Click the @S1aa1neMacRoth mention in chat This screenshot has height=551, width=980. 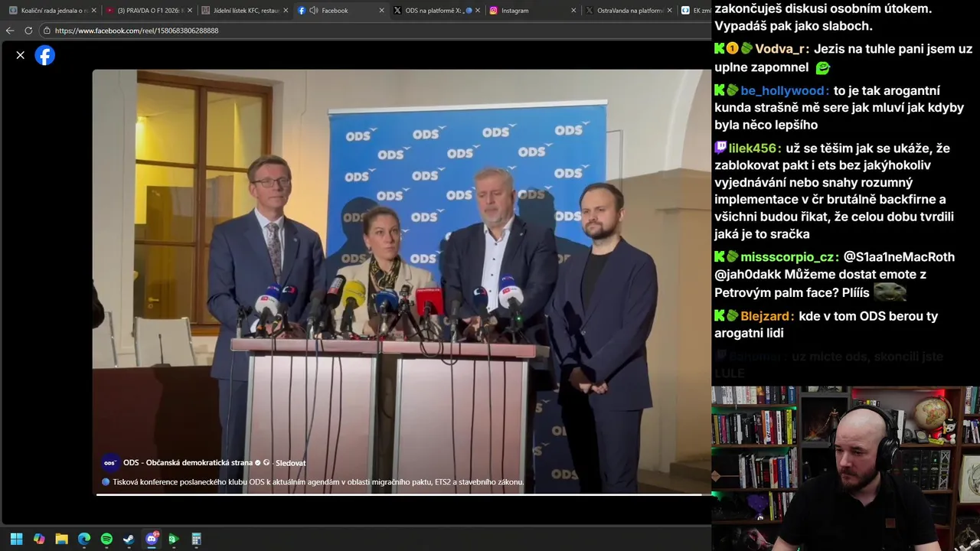899,257
